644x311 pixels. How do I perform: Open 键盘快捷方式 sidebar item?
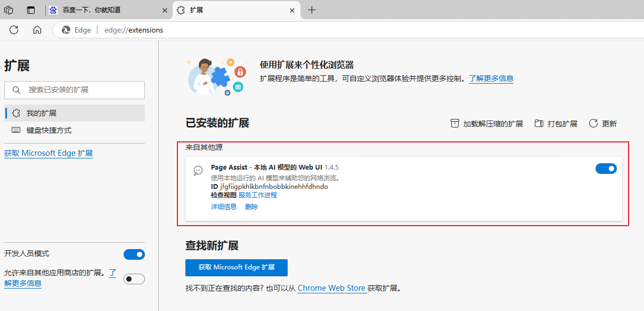click(x=75, y=130)
